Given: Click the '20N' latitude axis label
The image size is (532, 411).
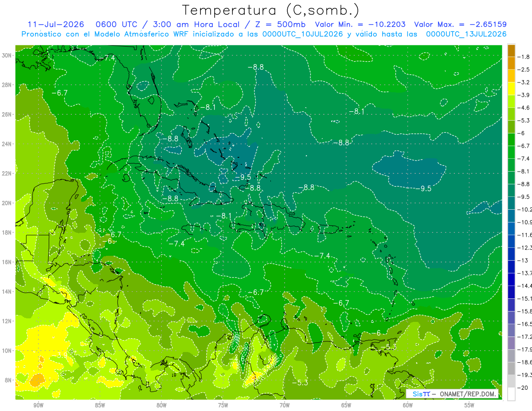Looking at the screenshot, I should tap(7, 203).
